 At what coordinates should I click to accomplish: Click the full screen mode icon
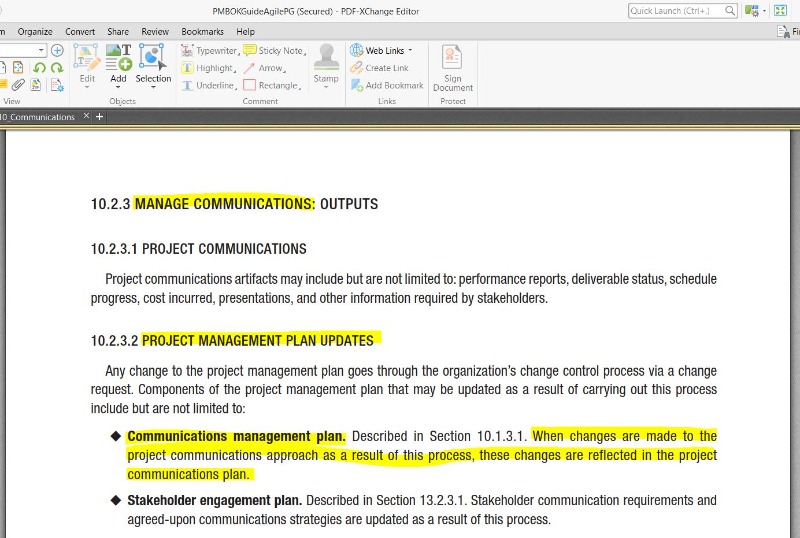click(780, 11)
